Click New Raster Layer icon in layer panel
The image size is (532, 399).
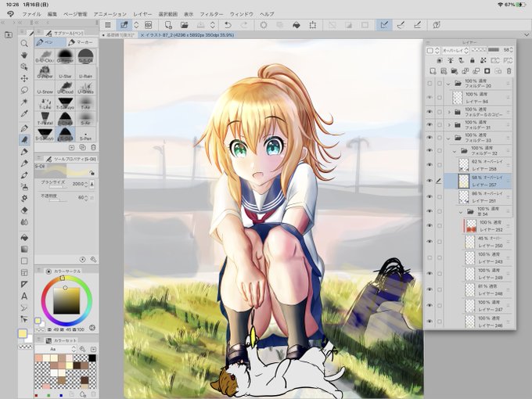pos(433,71)
